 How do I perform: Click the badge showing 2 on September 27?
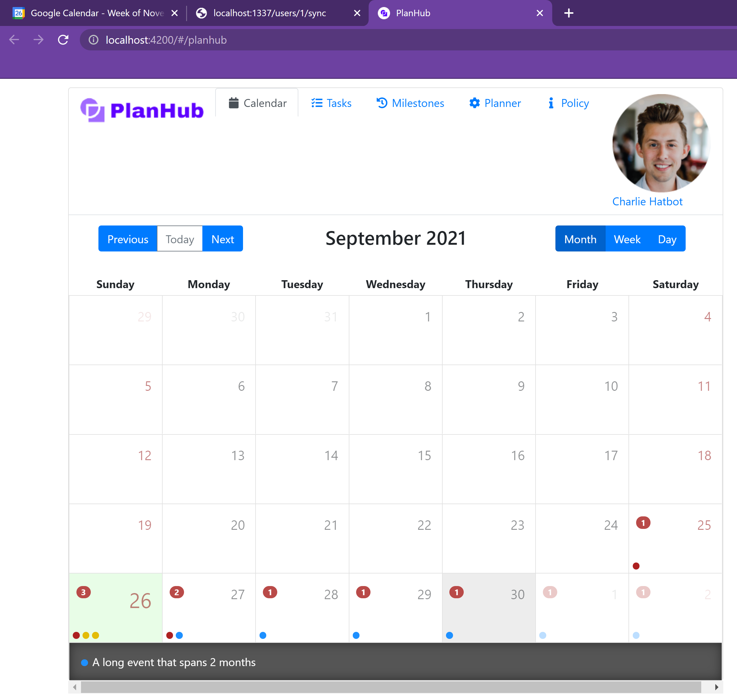tap(177, 592)
